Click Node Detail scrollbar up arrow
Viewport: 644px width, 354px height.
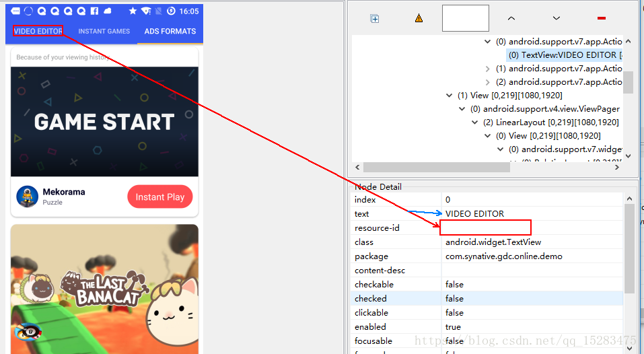coord(629,199)
